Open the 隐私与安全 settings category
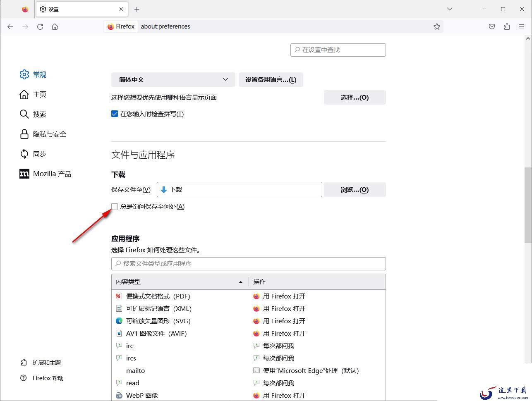This screenshot has height=401, width=532. (43, 134)
